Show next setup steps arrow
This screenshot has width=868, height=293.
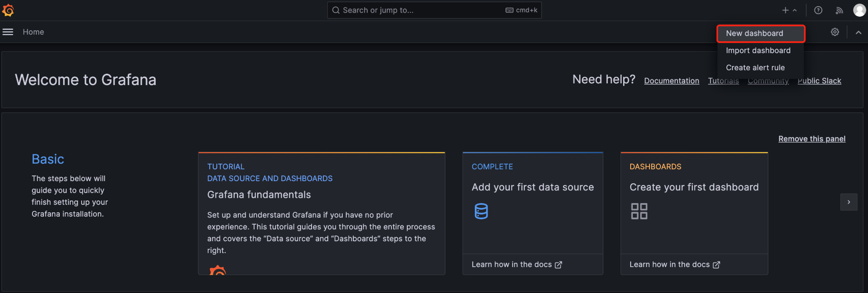(x=849, y=202)
